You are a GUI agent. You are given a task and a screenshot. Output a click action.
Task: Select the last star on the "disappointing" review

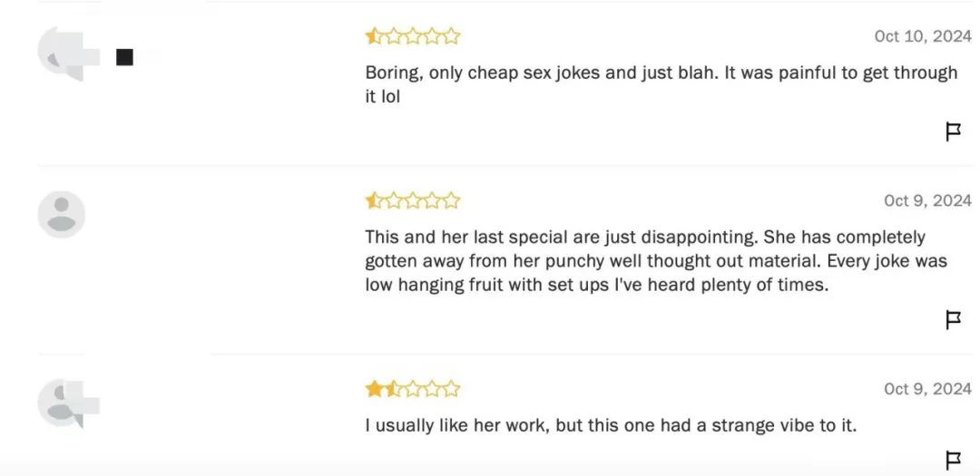[x=451, y=200]
